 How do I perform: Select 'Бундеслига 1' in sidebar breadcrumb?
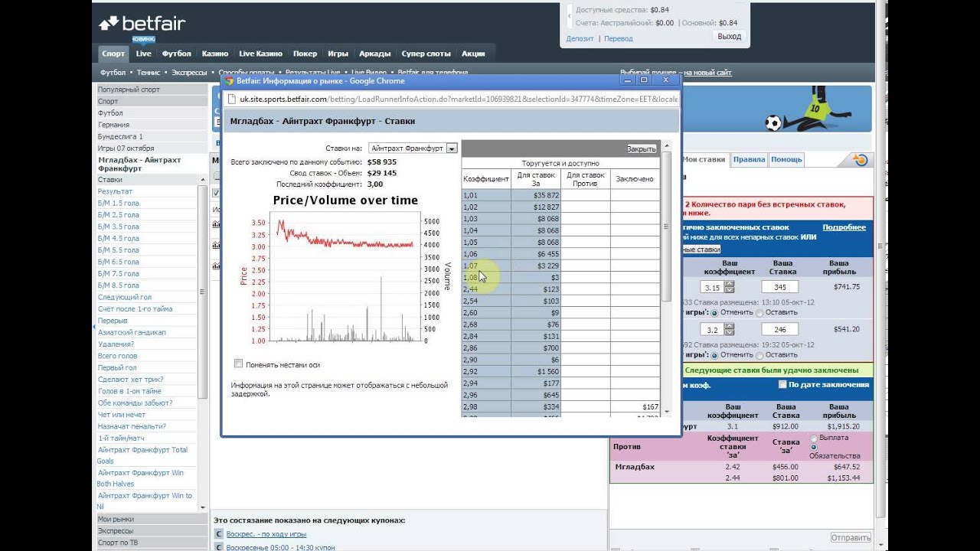[152, 136]
